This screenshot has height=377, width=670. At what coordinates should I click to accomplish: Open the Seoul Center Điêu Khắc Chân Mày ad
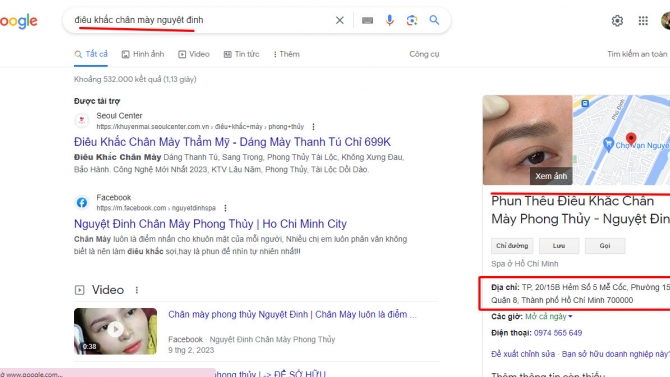[232, 142]
